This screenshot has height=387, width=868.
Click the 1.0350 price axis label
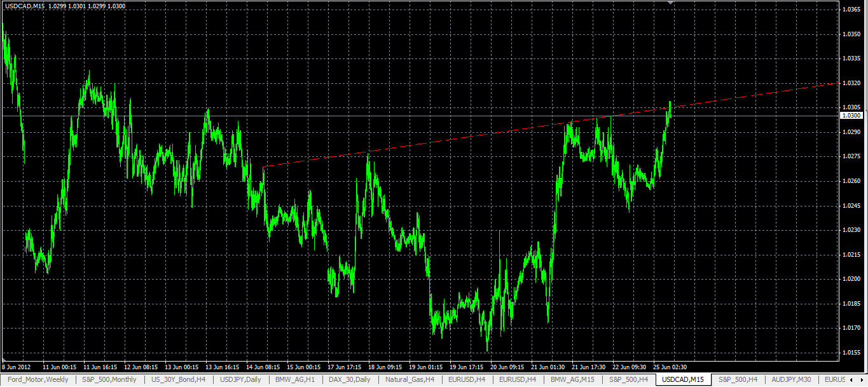pos(851,34)
